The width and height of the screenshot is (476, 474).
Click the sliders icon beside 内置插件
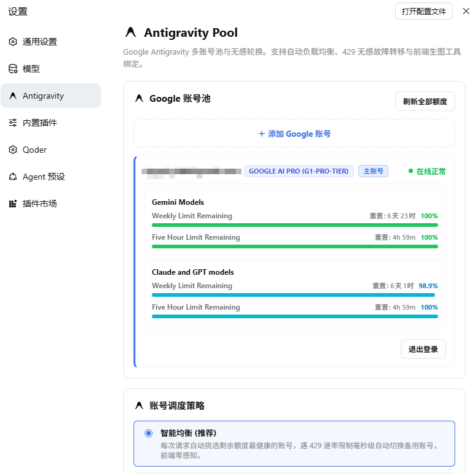click(x=13, y=123)
